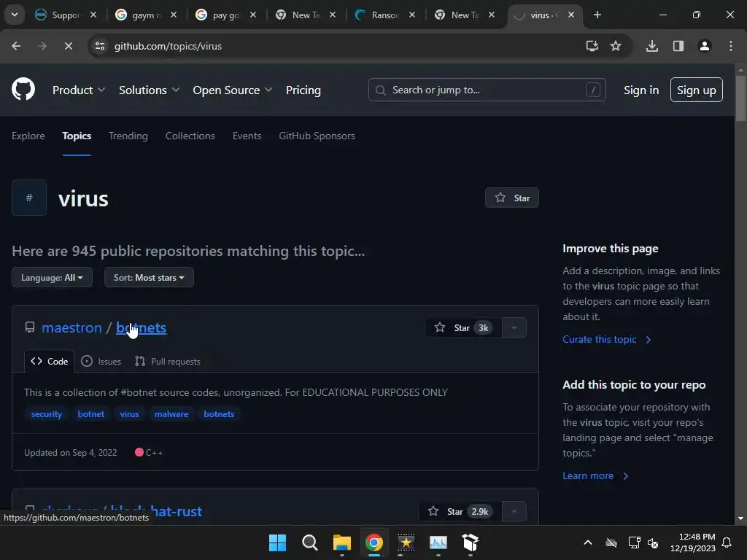Open a new browser tab with plus
The image size is (747, 560).
click(597, 15)
